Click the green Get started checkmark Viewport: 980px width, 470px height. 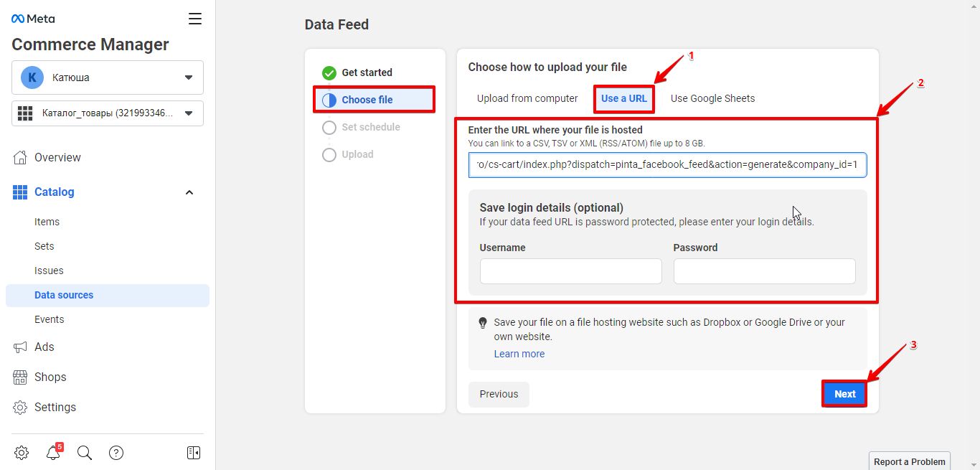point(329,72)
